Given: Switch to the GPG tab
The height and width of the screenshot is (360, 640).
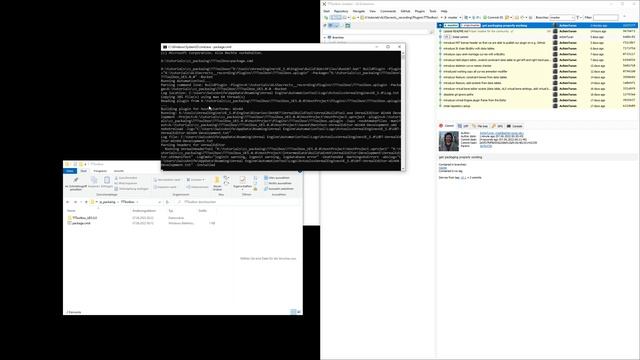Looking at the screenshot, I should tap(498, 126).
